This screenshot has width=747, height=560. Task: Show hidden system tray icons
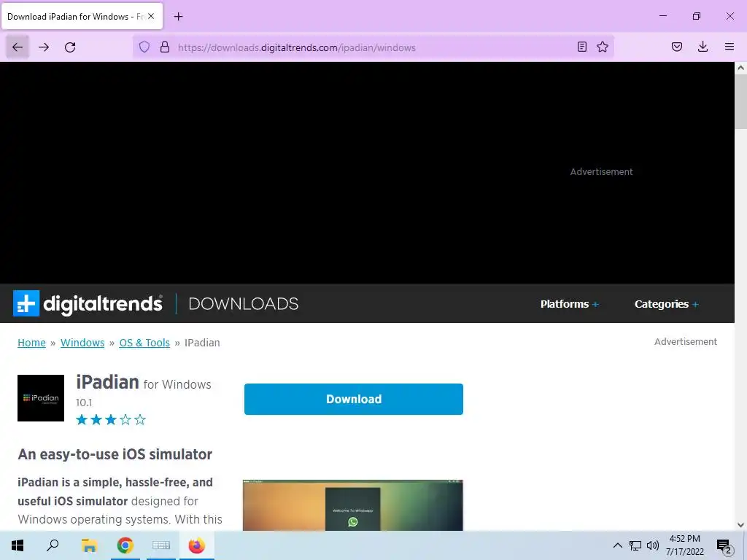[x=617, y=545]
